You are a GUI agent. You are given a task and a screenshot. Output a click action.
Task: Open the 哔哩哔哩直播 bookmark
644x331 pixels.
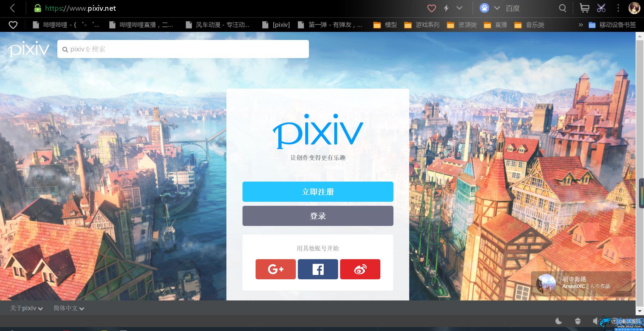click(141, 25)
